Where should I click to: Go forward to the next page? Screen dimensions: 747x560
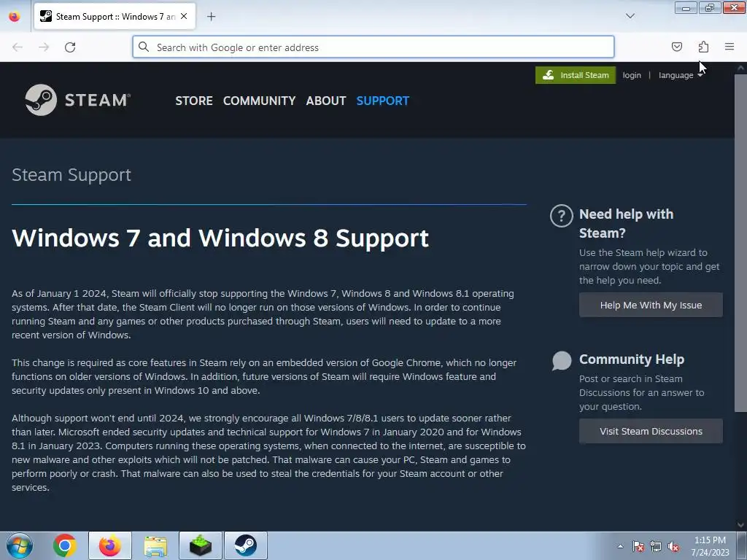point(44,47)
